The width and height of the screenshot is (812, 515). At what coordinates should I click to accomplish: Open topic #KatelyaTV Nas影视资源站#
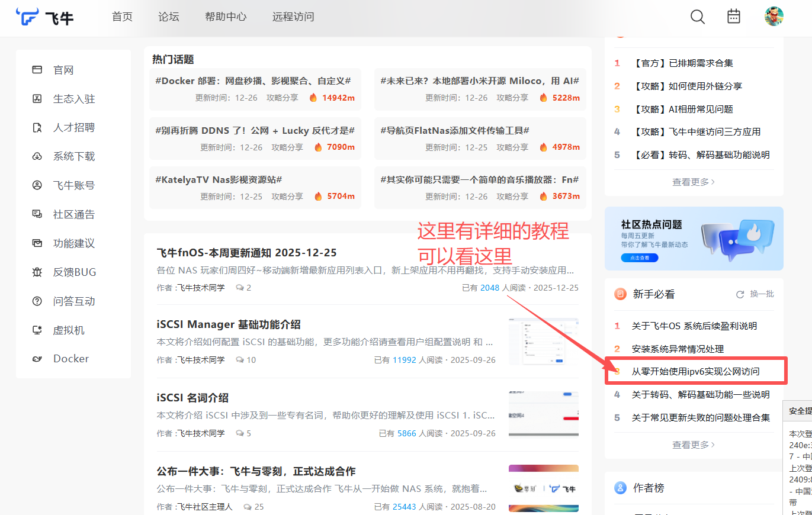[x=219, y=179]
